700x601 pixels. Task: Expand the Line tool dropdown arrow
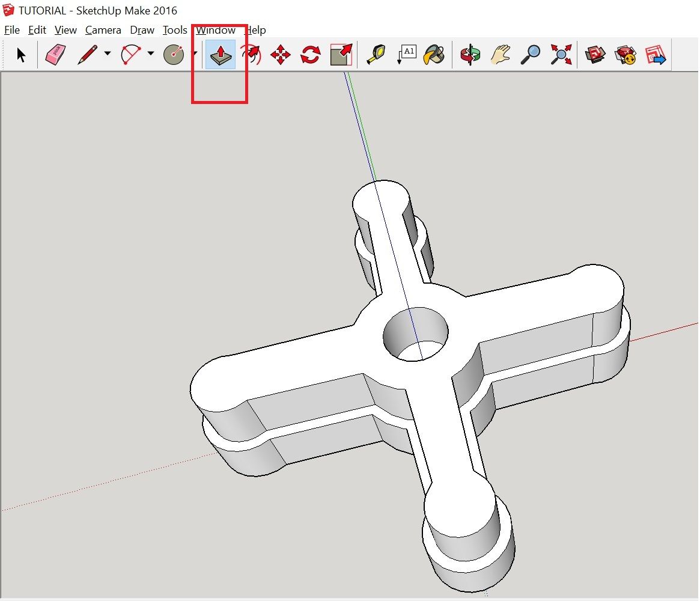106,54
